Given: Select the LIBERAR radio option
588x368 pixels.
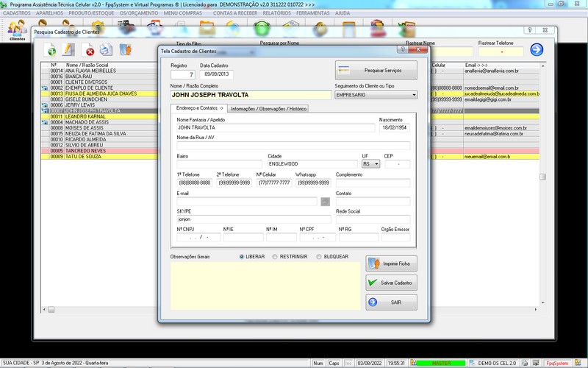Looking at the screenshot, I should click(x=243, y=257).
